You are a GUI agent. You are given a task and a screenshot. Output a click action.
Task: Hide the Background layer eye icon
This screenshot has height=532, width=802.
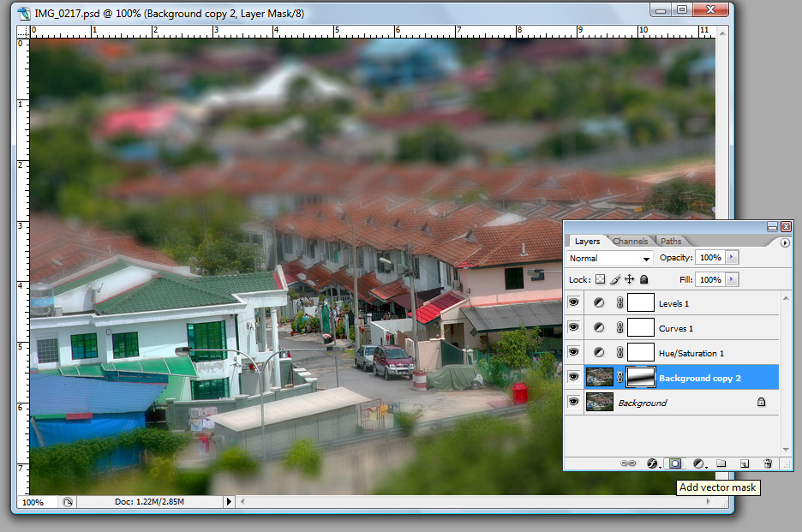pyautogui.click(x=573, y=402)
